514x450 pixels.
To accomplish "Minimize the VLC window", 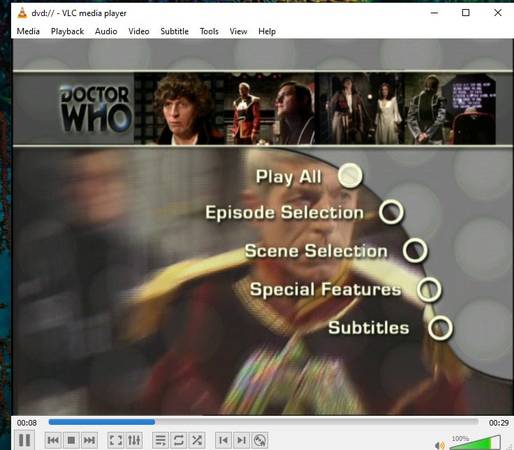I will tap(434, 13).
